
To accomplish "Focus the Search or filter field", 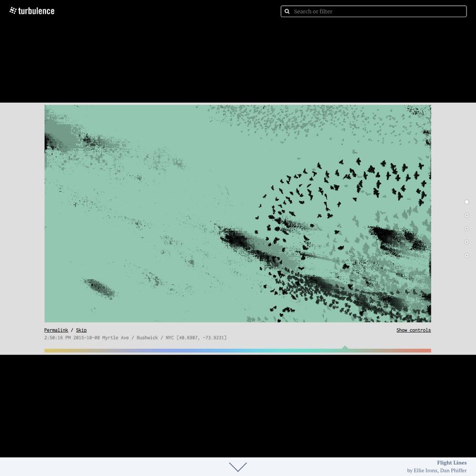I will click(x=373, y=11).
